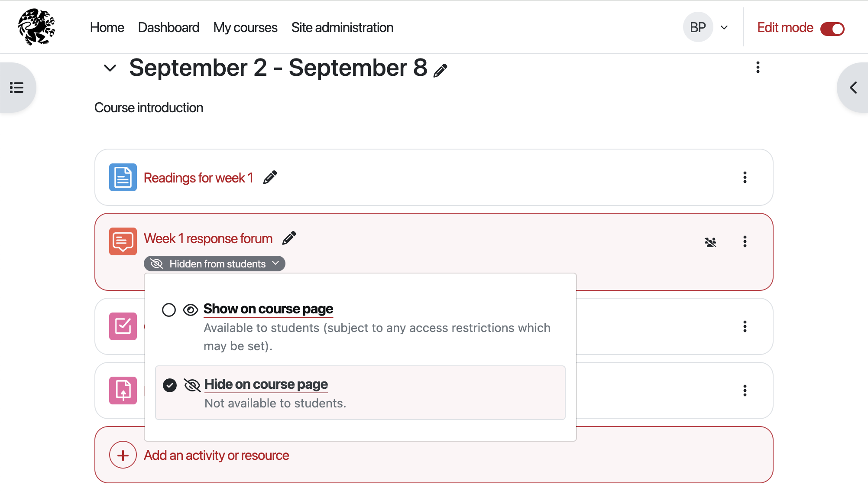Open the section three-dot actions menu
The height and width of the screenshot is (495, 868).
[x=758, y=67]
